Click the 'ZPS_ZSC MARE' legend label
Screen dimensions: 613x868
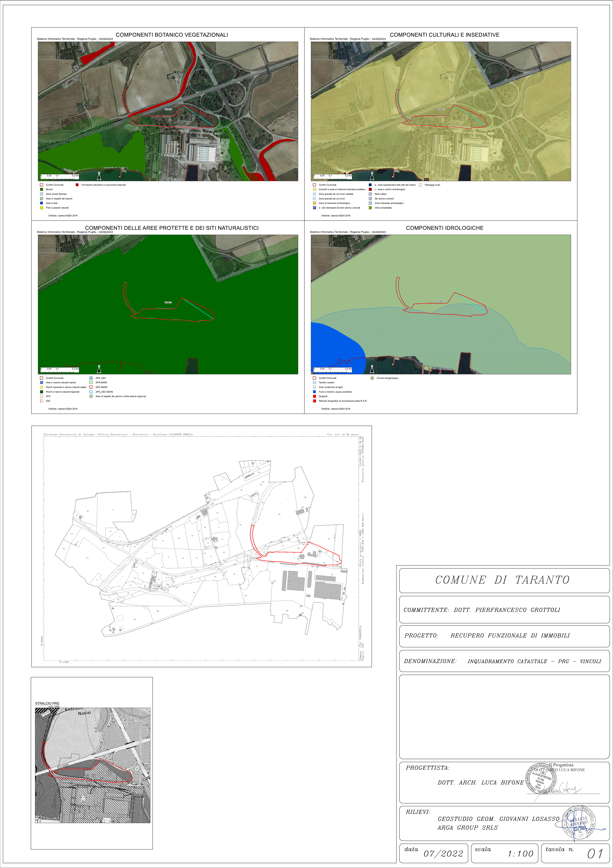point(104,392)
